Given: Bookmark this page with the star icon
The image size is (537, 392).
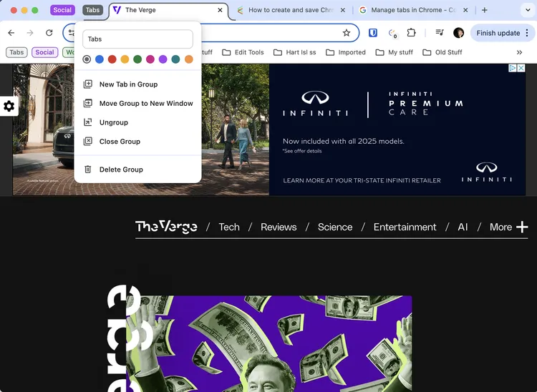Looking at the screenshot, I should pos(347,33).
